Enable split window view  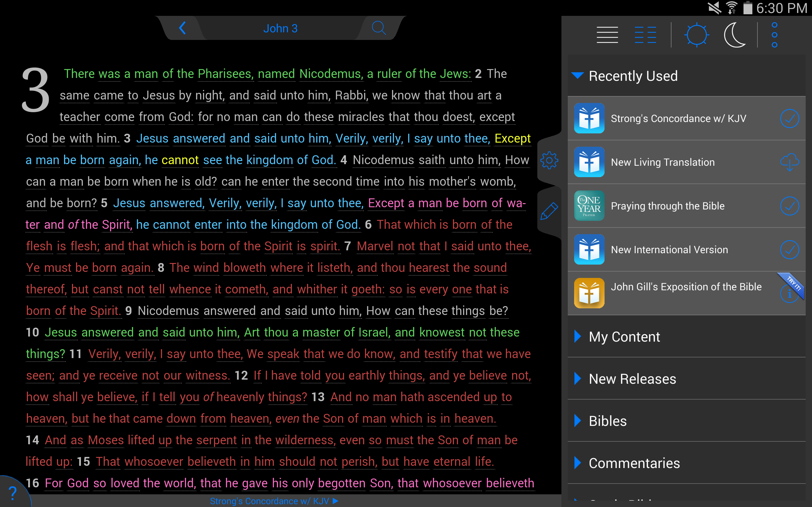646,34
